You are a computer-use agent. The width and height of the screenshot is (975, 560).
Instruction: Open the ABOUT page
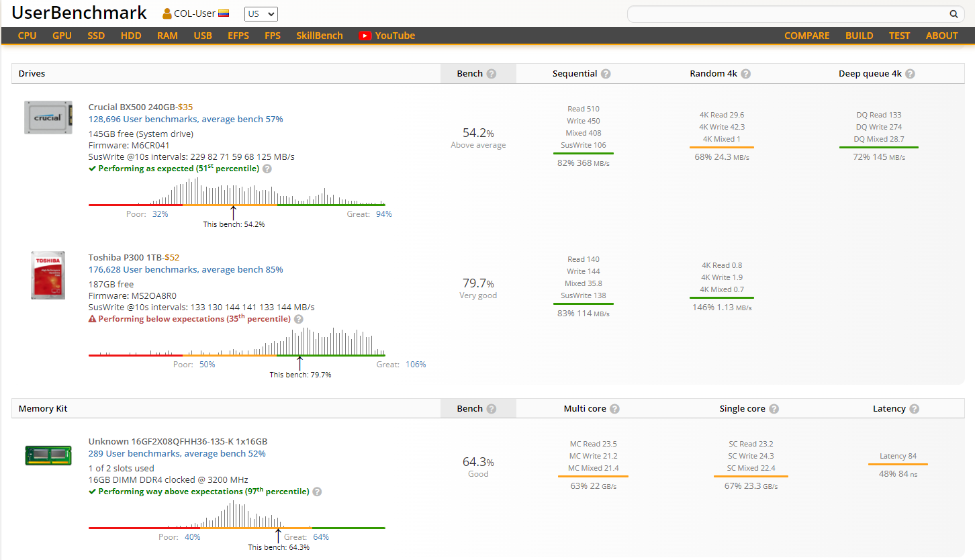point(942,36)
